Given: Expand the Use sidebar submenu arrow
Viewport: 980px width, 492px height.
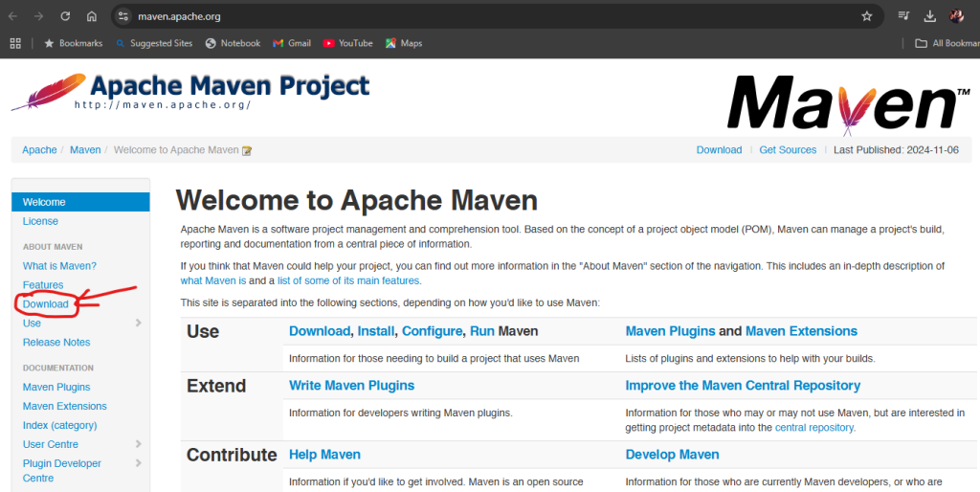Looking at the screenshot, I should 139,324.
